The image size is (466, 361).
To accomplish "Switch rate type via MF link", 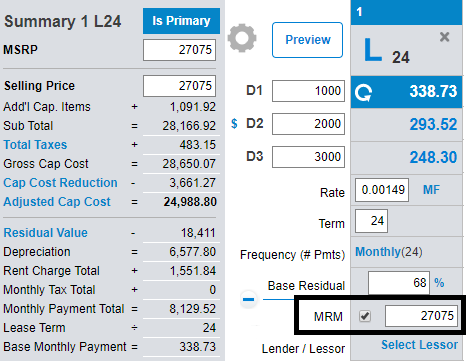I will pos(431,190).
